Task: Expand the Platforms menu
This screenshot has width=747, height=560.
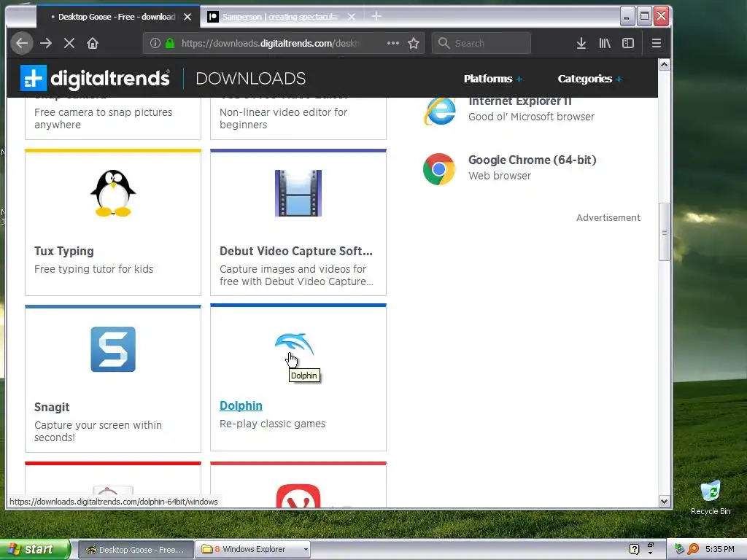Action: pyautogui.click(x=493, y=79)
